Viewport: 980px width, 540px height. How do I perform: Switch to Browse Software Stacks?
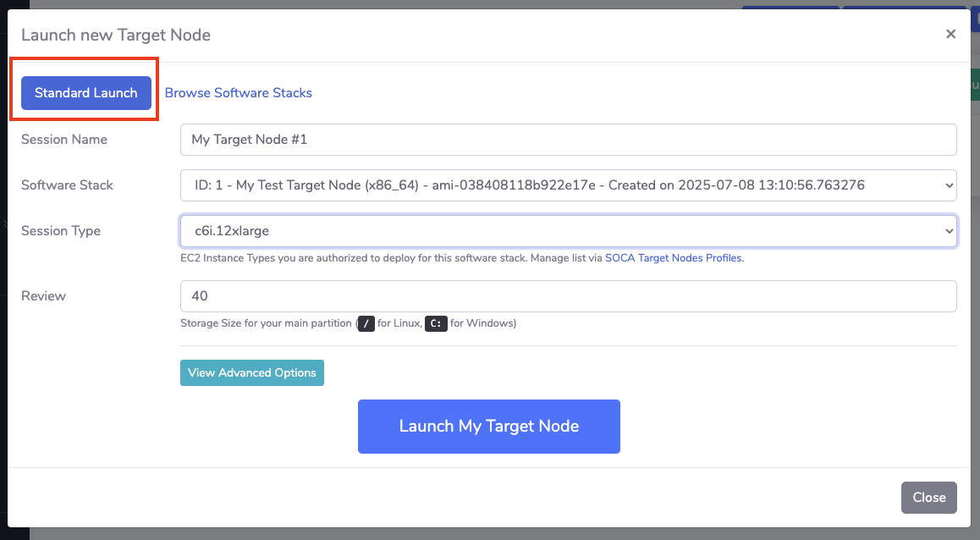point(238,93)
